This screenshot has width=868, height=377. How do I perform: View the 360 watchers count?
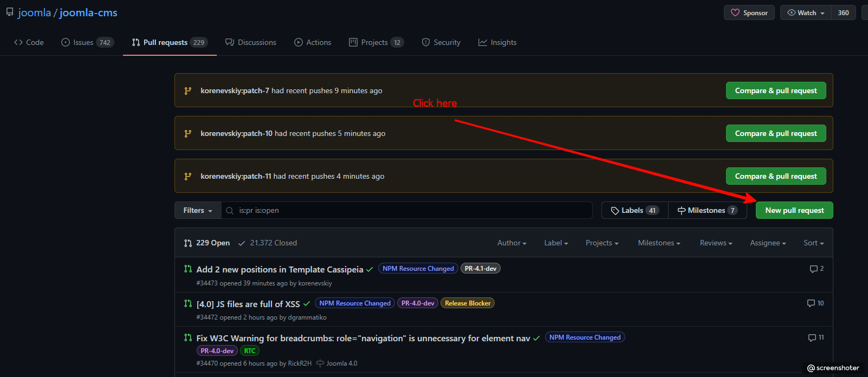tap(843, 12)
